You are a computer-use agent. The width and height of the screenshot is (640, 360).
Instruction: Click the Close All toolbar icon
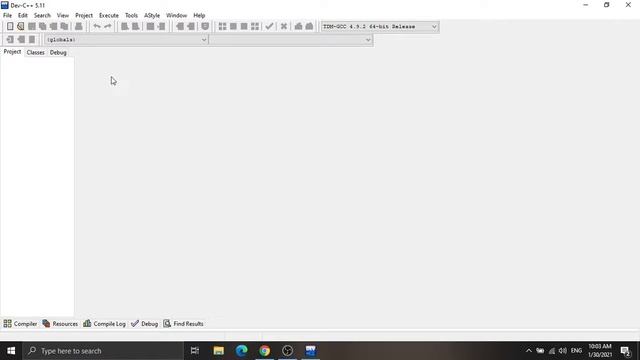click(x=64, y=27)
